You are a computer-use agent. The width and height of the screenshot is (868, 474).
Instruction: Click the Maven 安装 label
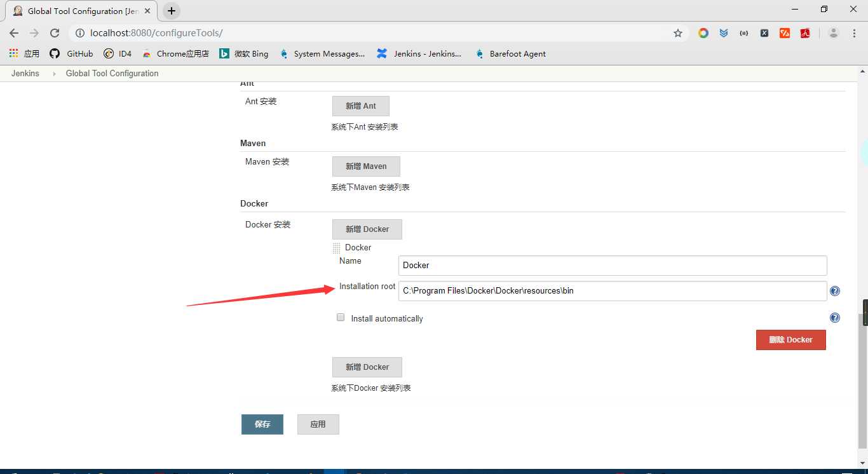[267, 161]
